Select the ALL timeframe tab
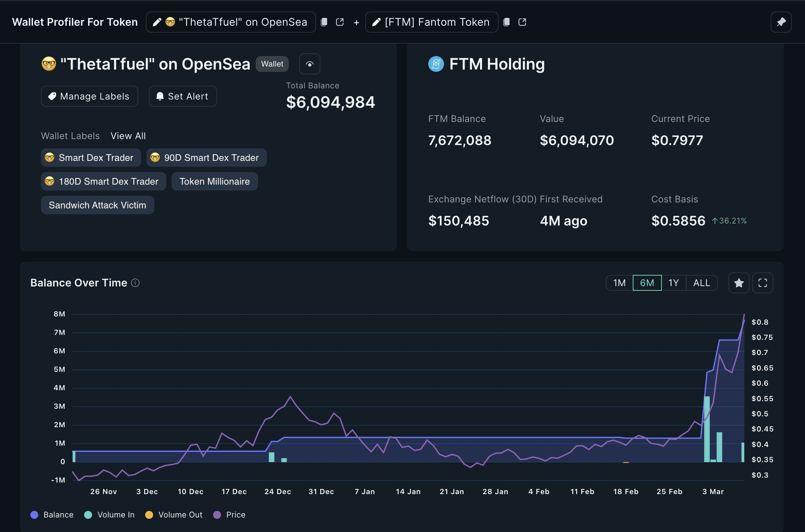The image size is (805, 532). tap(701, 282)
